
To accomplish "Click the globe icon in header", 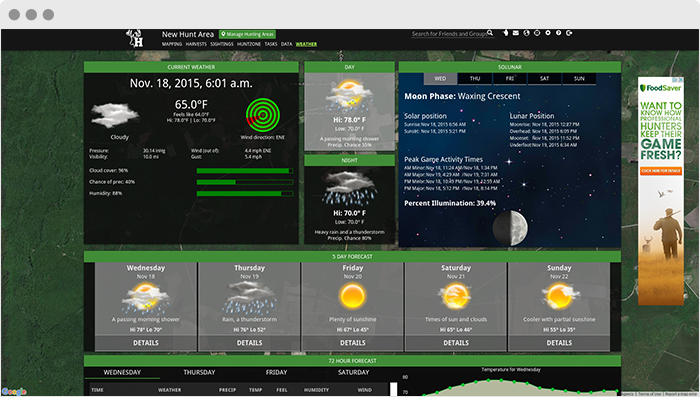I will pos(526,33).
